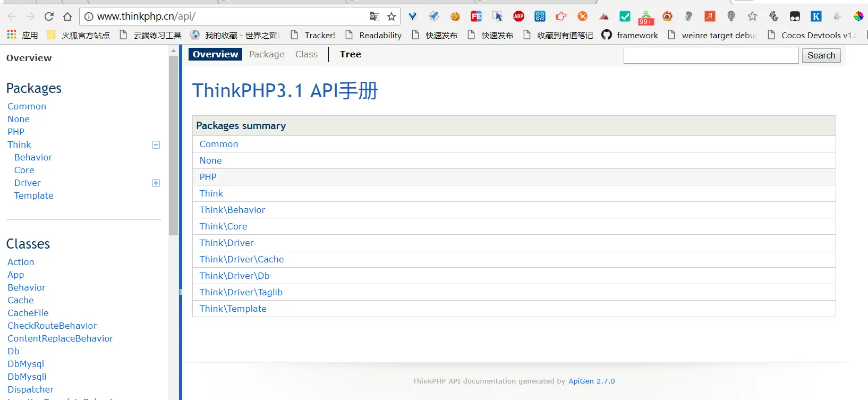
Task: Open Think\Driver\Cache in packages summary
Action: pyautogui.click(x=242, y=259)
